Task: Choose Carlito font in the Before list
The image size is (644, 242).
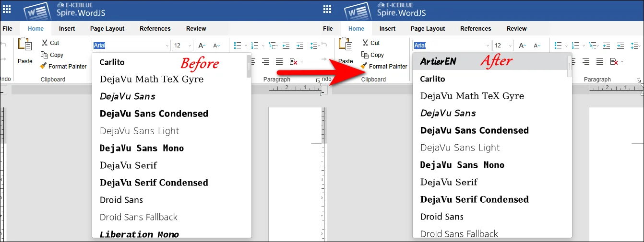Action: point(171,62)
